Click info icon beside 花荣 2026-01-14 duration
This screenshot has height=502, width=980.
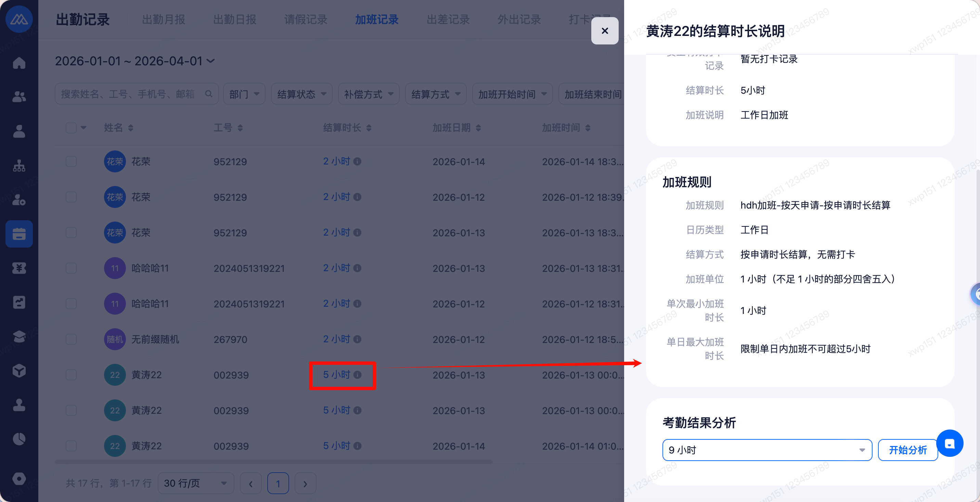point(357,162)
